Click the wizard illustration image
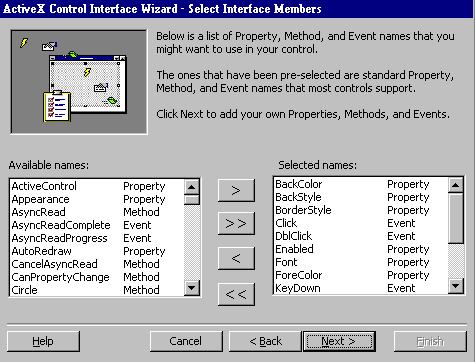The width and height of the screenshot is (475, 362). [x=79, y=82]
